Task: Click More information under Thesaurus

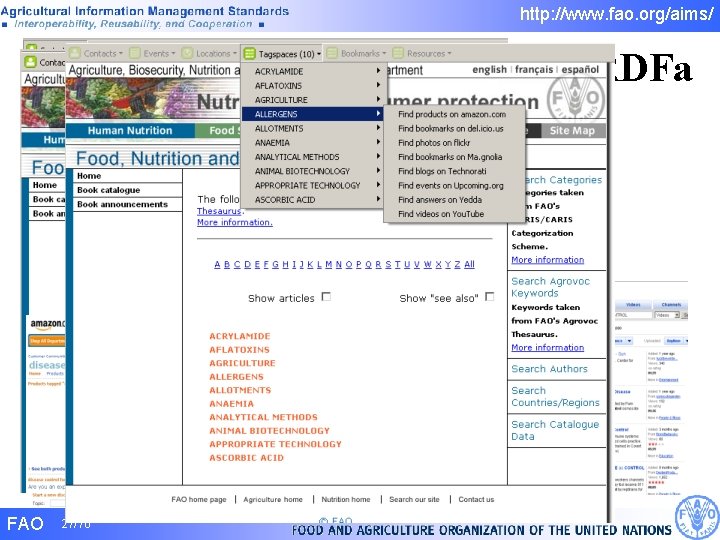Action: 235,222
